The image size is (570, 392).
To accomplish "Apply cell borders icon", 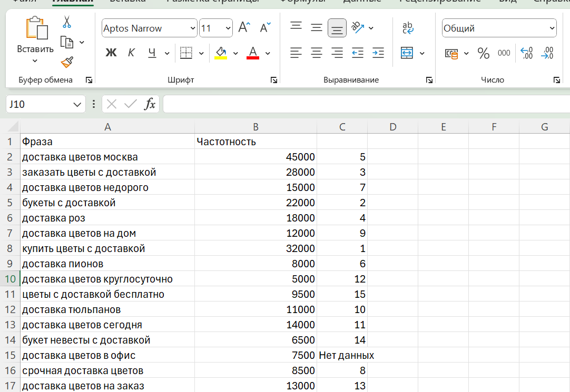I will click(186, 53).
